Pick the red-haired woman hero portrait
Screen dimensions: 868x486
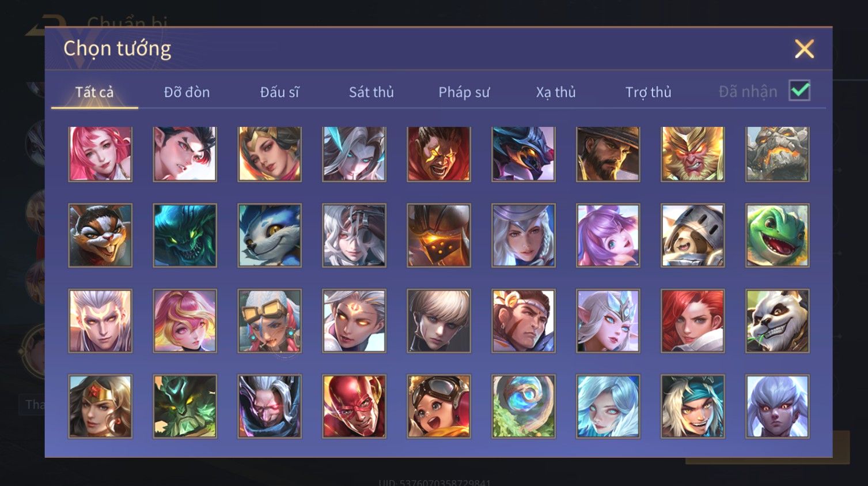point(693,321)
